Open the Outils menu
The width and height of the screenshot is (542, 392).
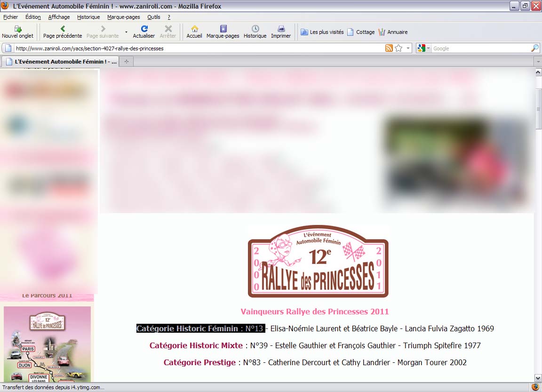pyautogui.click(x=154, y=17)
